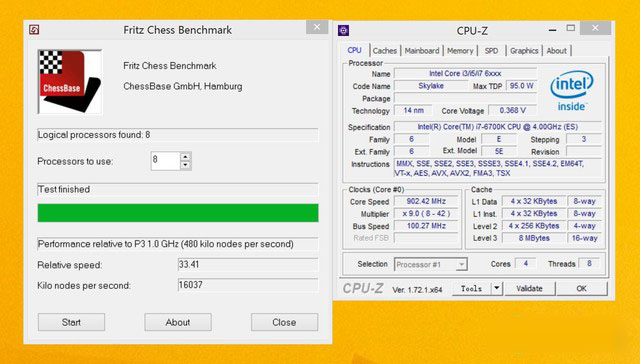
Task: Select the Kilo nodes per second value 16037
Action: click(248, 285)
